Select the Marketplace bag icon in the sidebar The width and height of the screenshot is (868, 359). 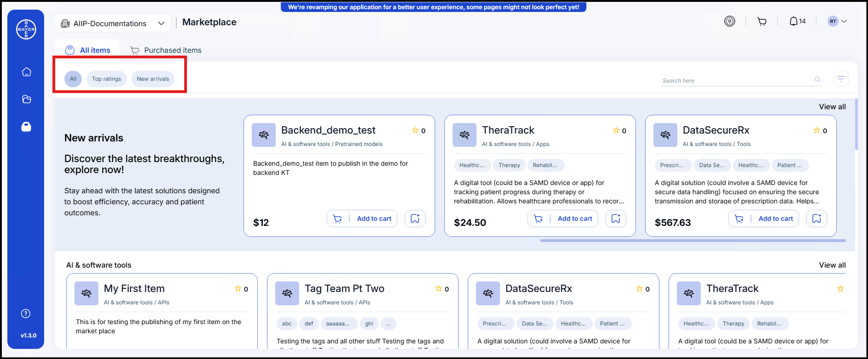pyautogui.click(x=26, y=127)
